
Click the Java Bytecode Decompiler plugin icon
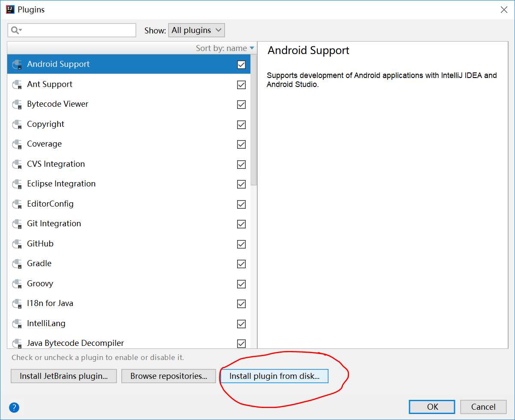[17, 343]
